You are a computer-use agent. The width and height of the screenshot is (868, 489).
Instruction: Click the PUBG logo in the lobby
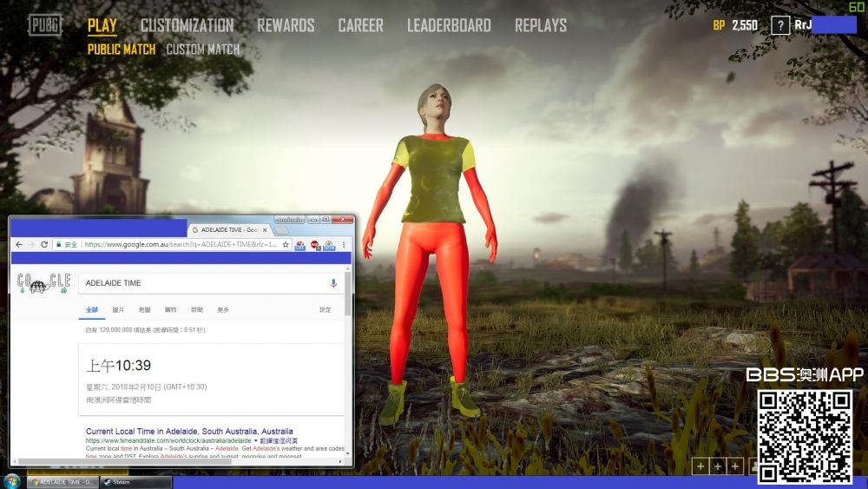click(x=45, y=25)
